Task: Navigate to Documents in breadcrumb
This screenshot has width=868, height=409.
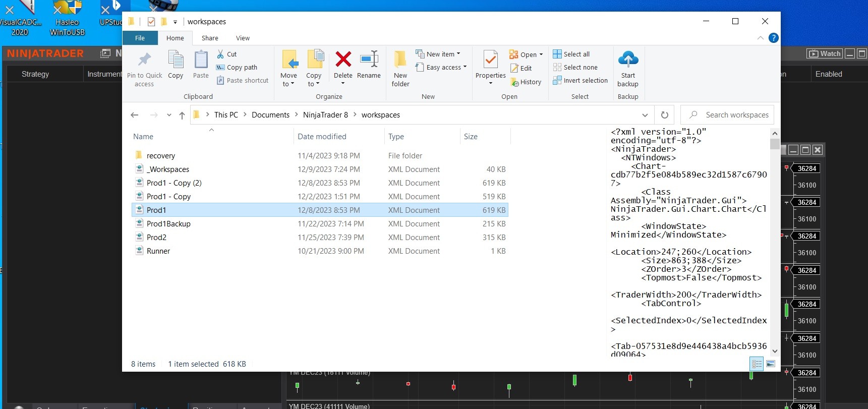Action: pyautogui.click(x=270, y=115)
